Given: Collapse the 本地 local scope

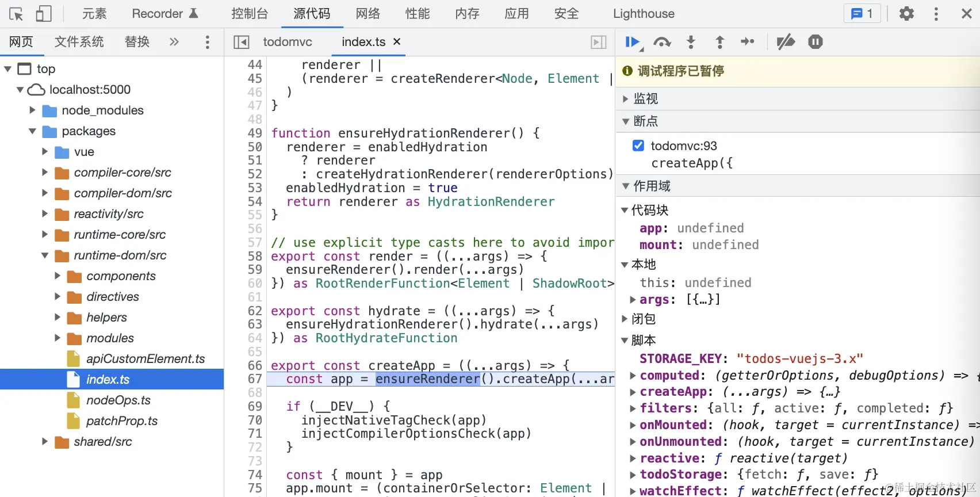Looking at the screenshot, I should click(x=625, y=265).
